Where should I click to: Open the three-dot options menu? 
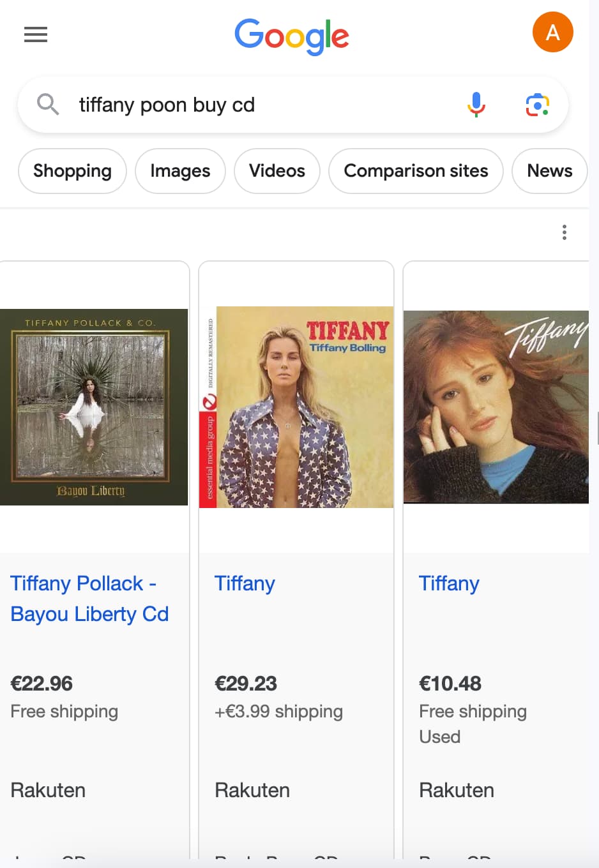[564, 232]
